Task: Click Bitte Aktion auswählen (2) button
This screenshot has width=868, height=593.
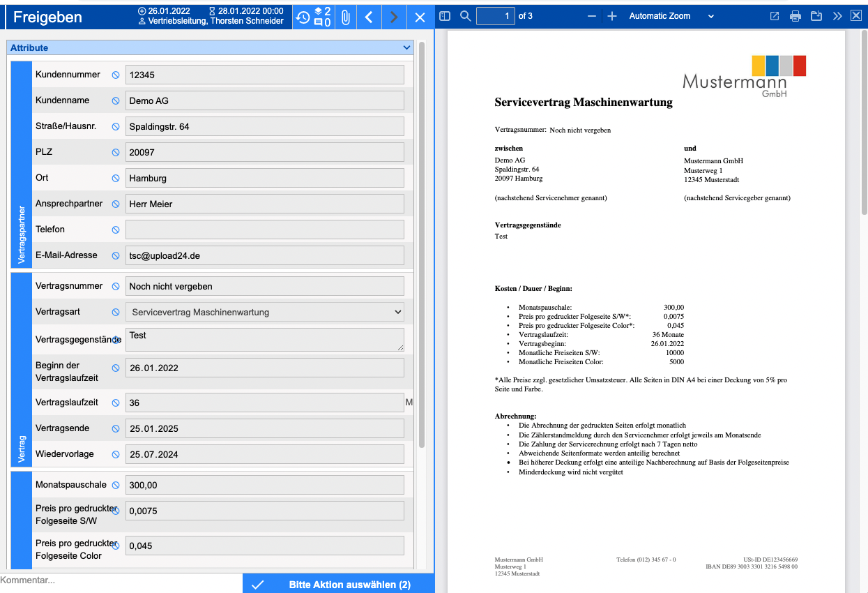Action: [x=339, y=584]
